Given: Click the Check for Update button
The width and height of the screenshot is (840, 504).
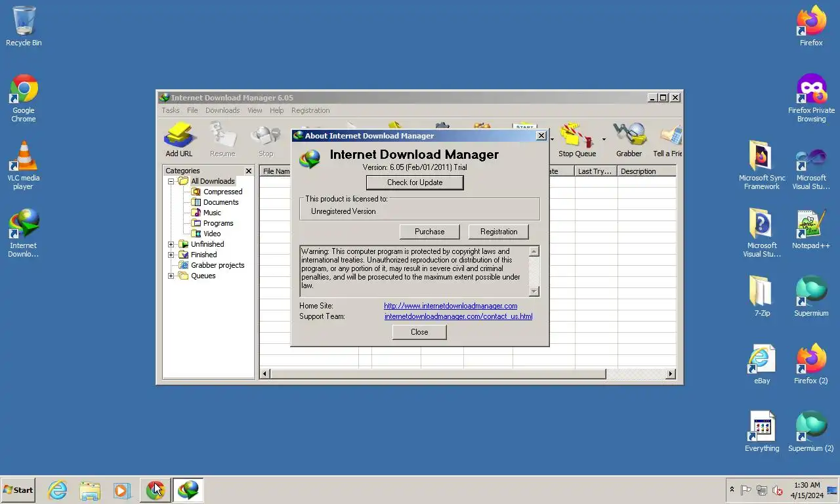Looking at the screenshot, I should [415, 182].
